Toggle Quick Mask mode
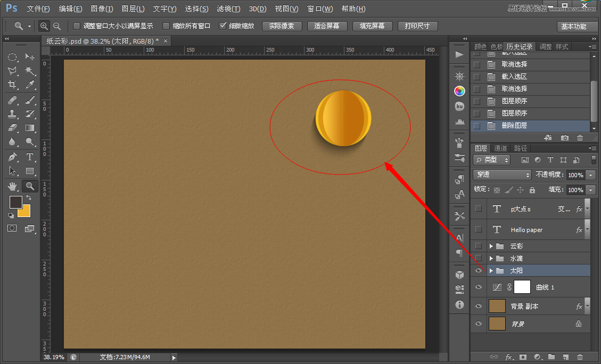The height and width of the screenshot is (364, 601). (x=12, y=228)
